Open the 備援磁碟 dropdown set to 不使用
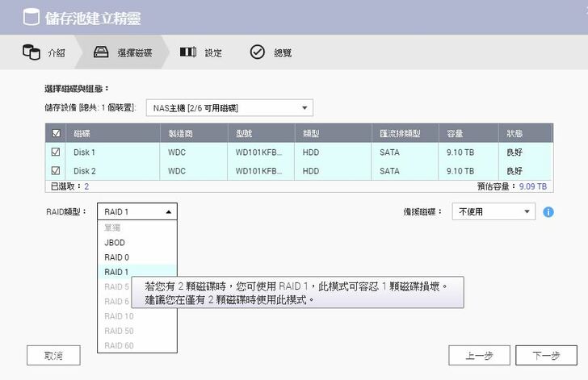The height and width of the screenshot is (380, 588). click(493, 211)
